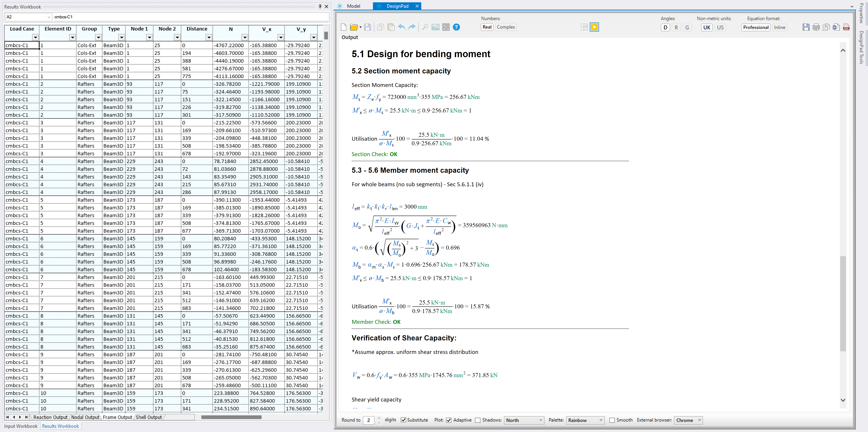
Task: Click the yellow Calculate play button
Action: [594, 27]
